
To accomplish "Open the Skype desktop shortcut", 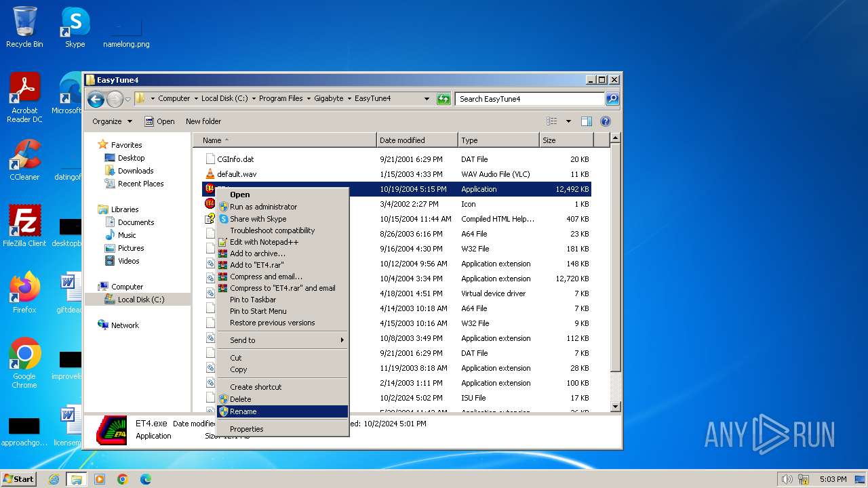I will (75, 27).
